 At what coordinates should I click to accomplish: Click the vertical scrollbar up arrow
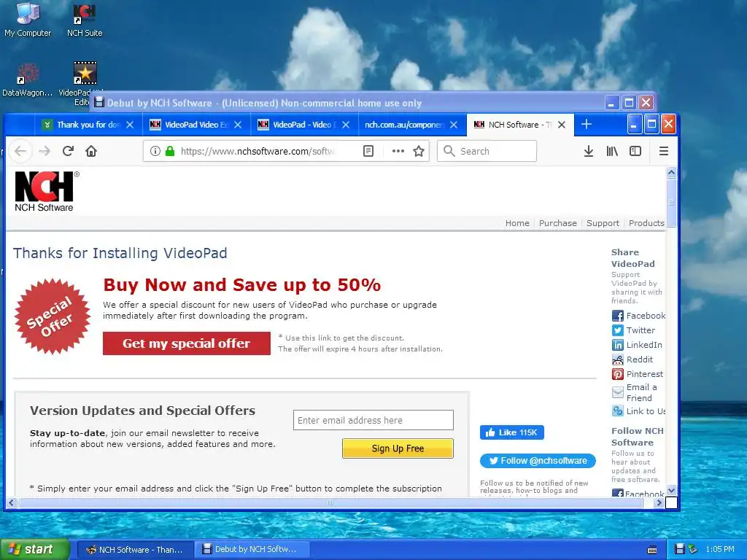671,173
